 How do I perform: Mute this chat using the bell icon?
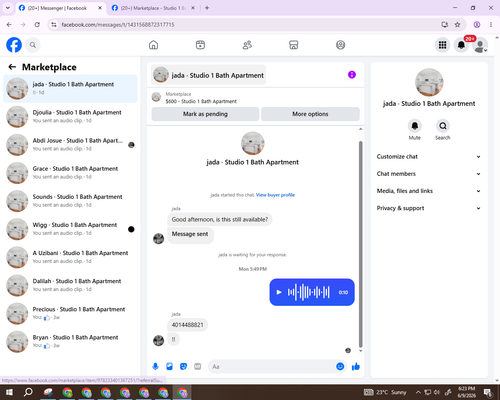tap(415, 126)
